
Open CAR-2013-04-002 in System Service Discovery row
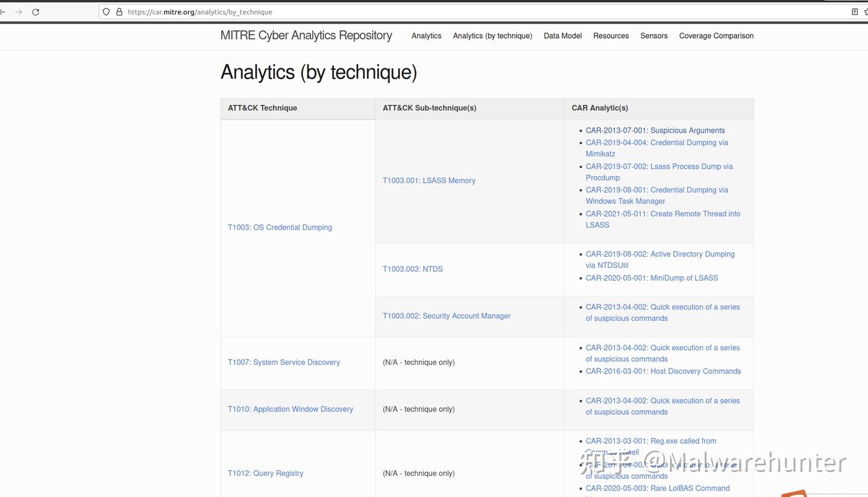point(663,353)
